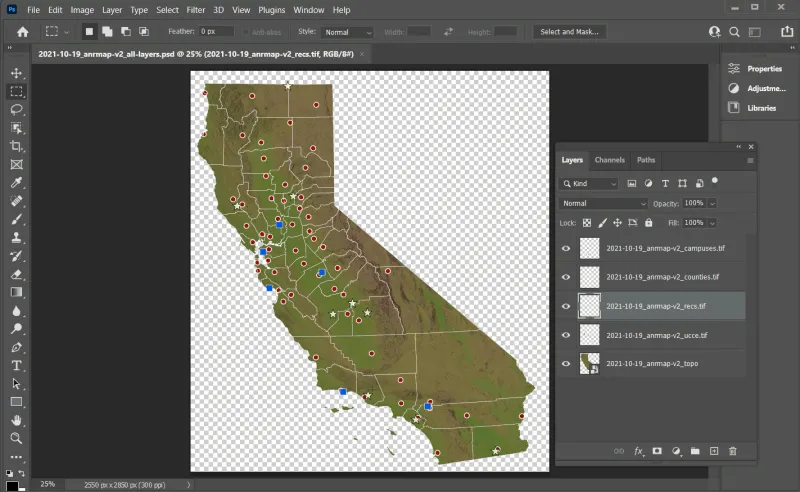The width and height of the screenshot is (800, 492).
Task: Click the delete layer trash icon
Action: pos(732,452)
